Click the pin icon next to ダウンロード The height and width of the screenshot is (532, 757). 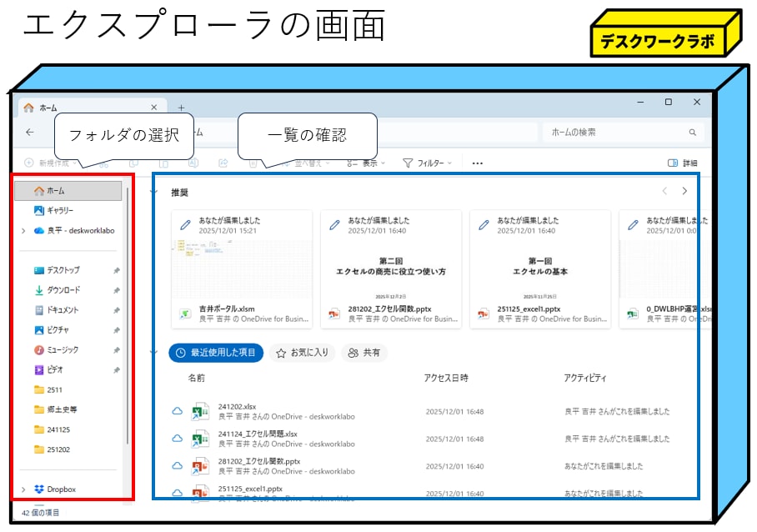tap(117, 291)
